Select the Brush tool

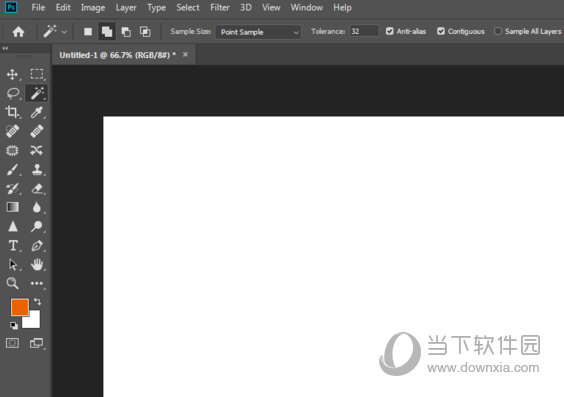pyautogui.click(x=12, y=169)
